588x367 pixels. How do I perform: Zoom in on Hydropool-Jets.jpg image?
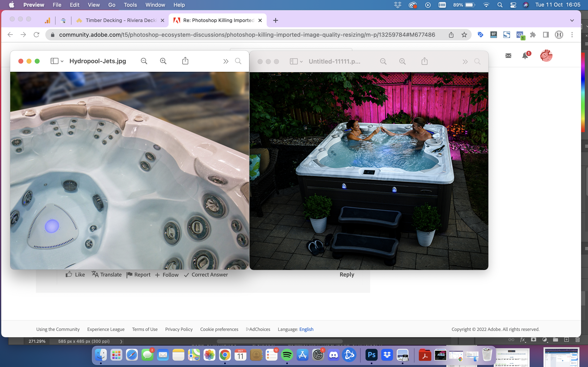pos(163,61)
